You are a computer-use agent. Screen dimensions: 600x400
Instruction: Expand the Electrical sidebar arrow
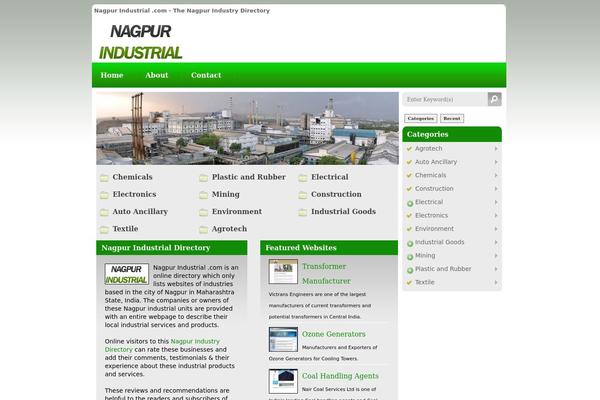496,202
